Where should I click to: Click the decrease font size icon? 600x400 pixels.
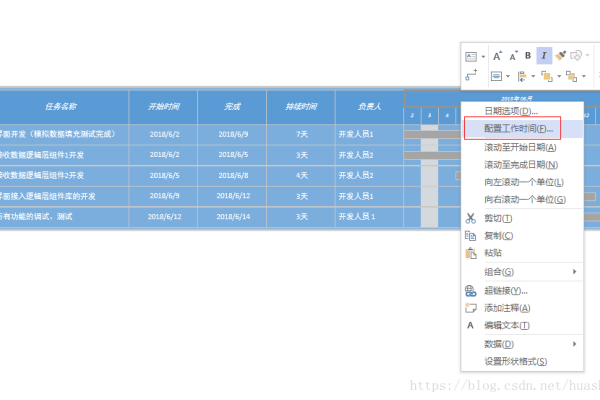pyautogui.click(x=513, y=56)
